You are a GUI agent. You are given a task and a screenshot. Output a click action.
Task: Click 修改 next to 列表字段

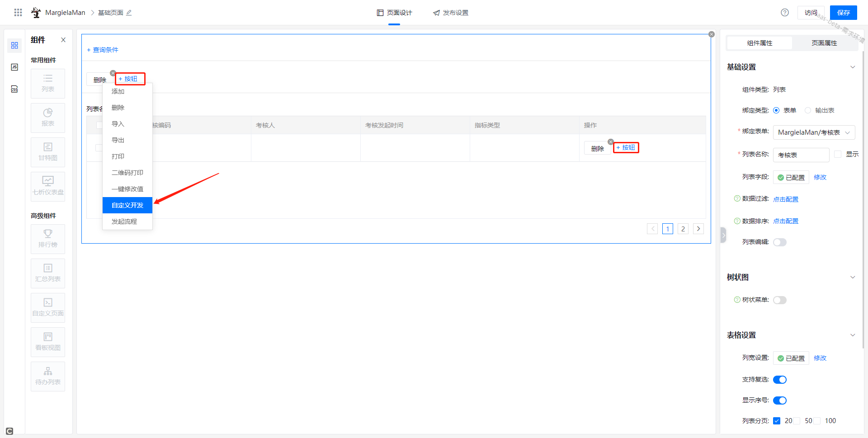point(820,177)
